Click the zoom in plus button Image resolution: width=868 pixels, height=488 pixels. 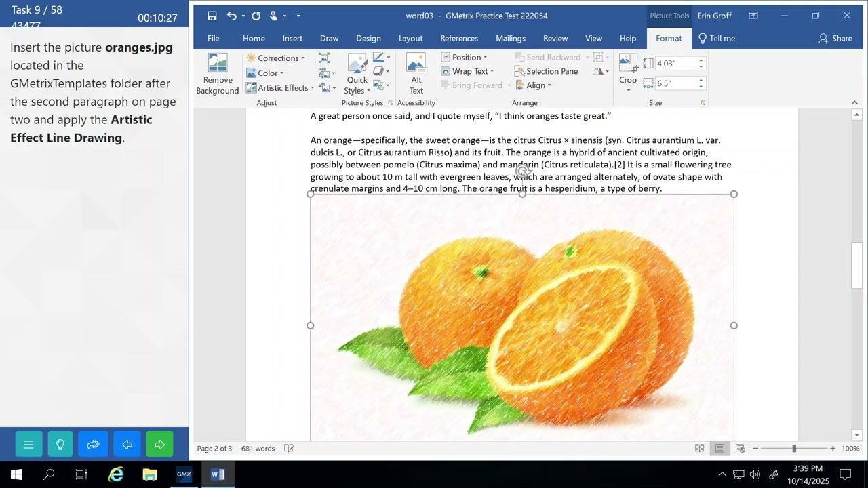click(833, 448)
